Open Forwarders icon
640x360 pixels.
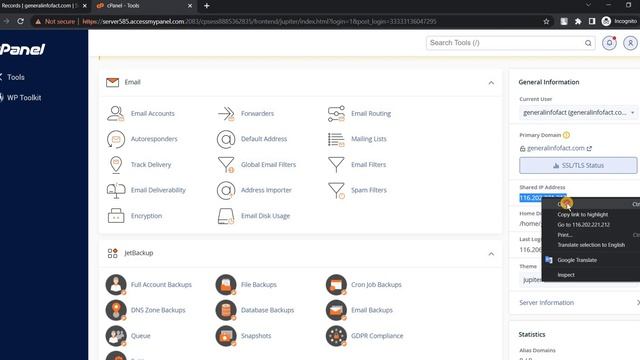[226, 113]
